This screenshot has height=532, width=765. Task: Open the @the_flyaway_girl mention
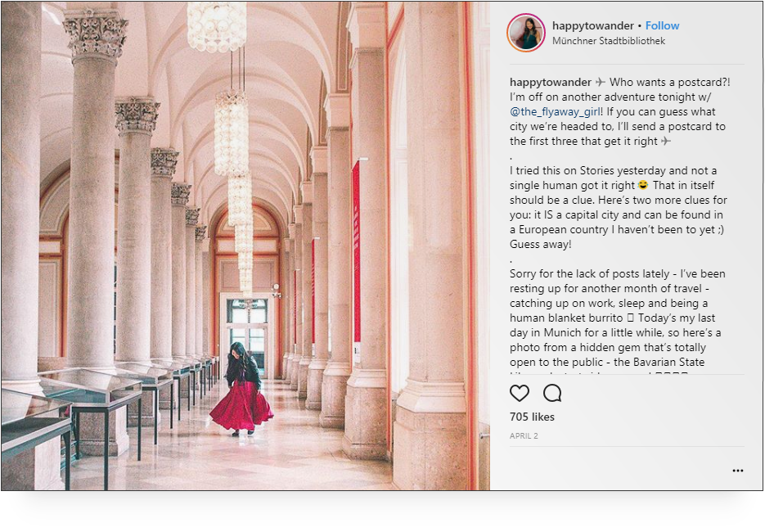[x=556, y=112]
